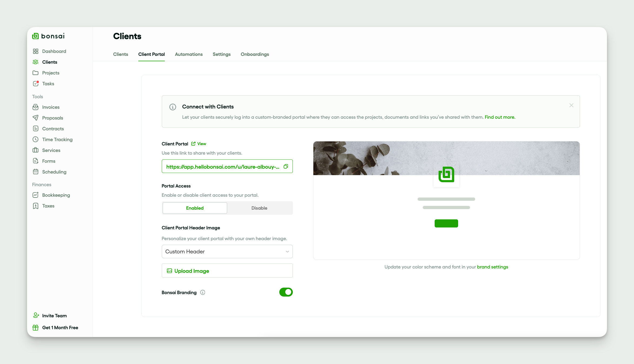Viewport: 634px width, 364px height.
Task: Open Bookkeeping under Finances
Action: [56, 195]
